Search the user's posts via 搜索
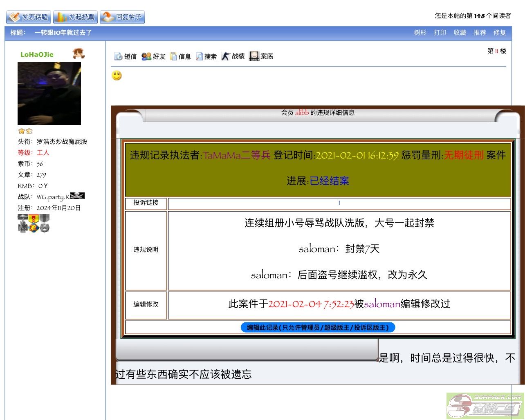525x420 pixels. 206,56
